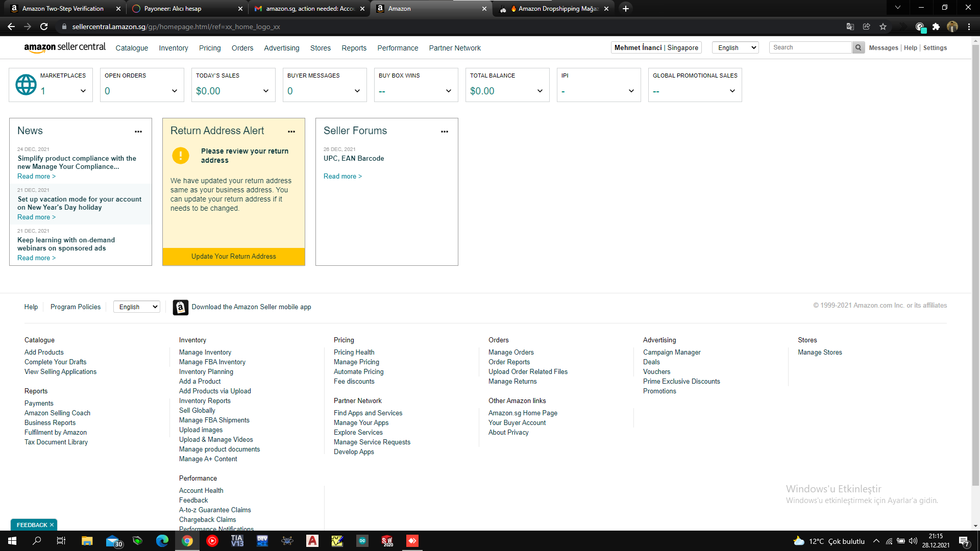980x551 pixels.
Task: Open the Chrome three-dot menu
Action: pos(969,27)
